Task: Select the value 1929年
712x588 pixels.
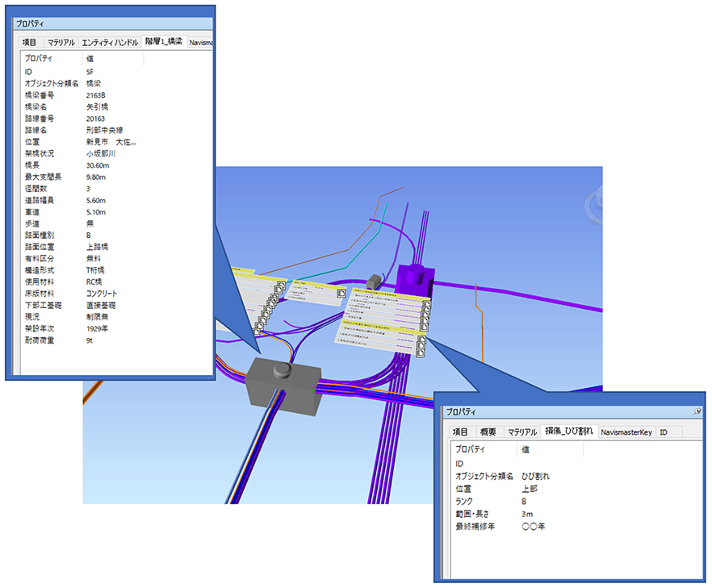Action: (x=97, y=328)
